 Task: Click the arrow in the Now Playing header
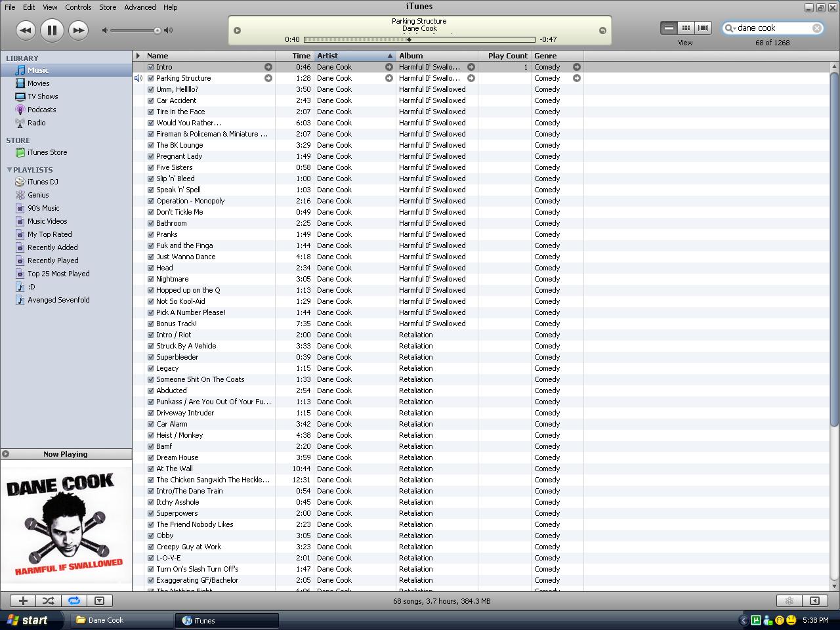5,453
